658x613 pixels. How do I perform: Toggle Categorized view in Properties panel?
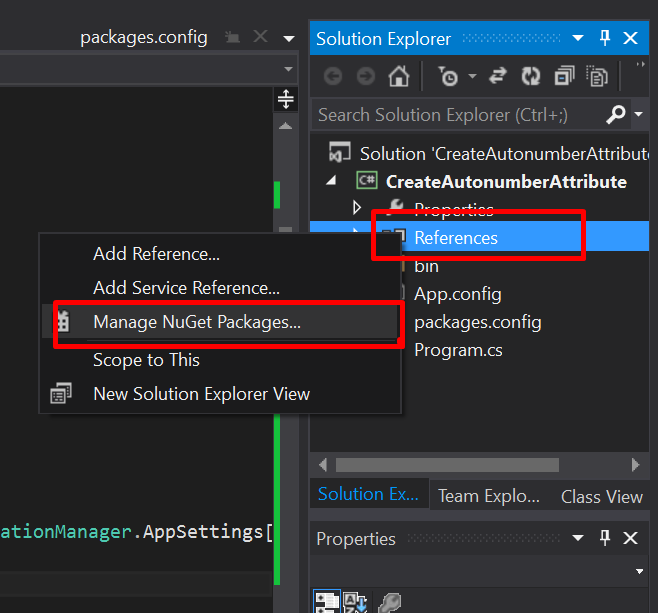(x=326, y=602)
